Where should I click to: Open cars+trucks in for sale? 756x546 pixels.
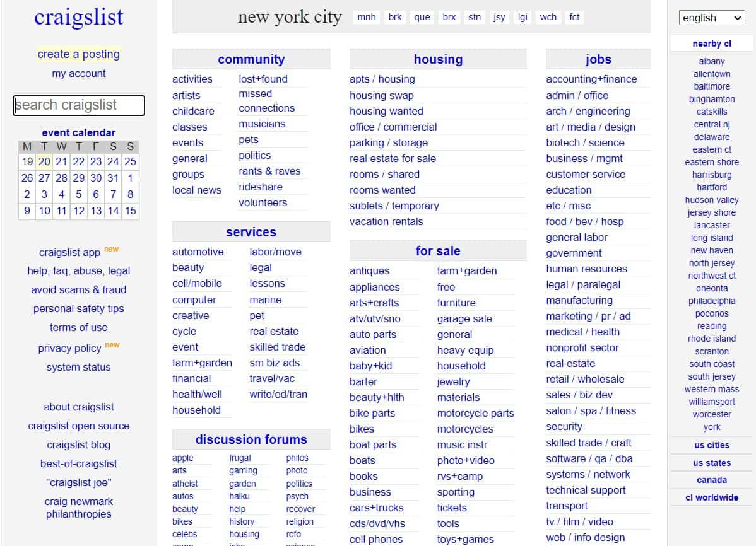(377, 508)
